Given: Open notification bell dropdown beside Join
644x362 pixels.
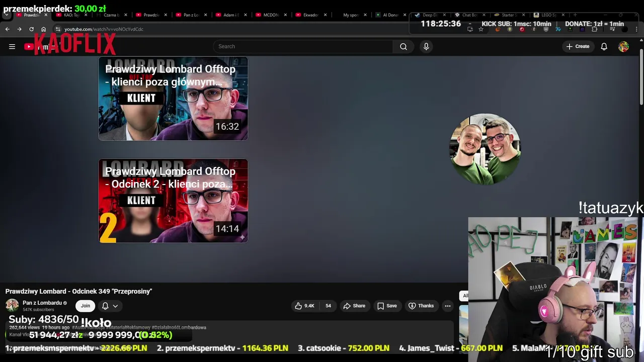Looking at the screenshot, I should (110, 306).
